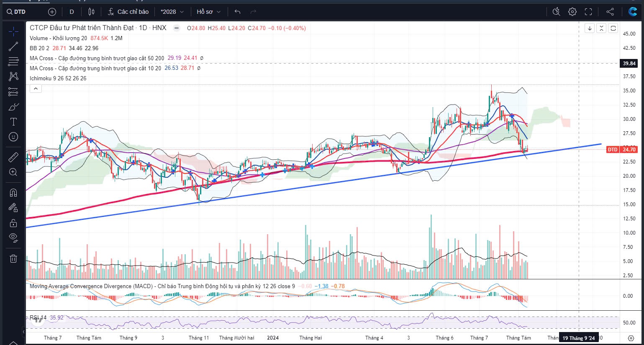644x345 pixels.
Task: Select the MACD indicator legend
Action: point(162,286)
